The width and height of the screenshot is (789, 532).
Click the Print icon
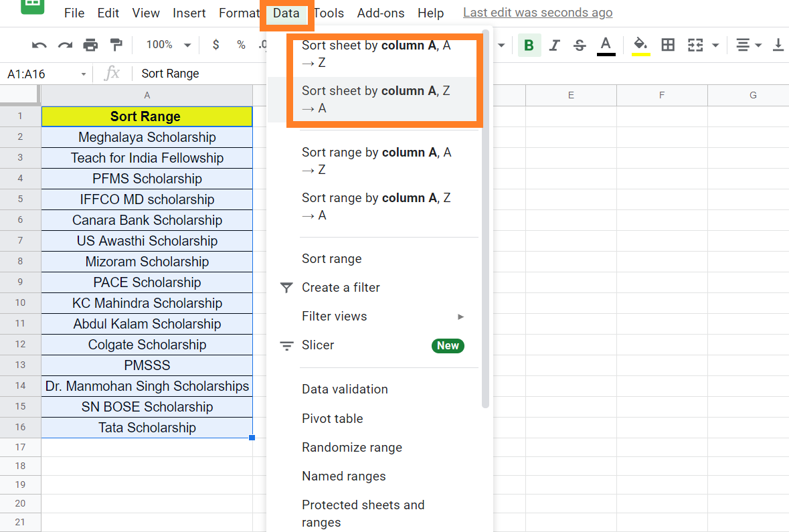[90, 46]
